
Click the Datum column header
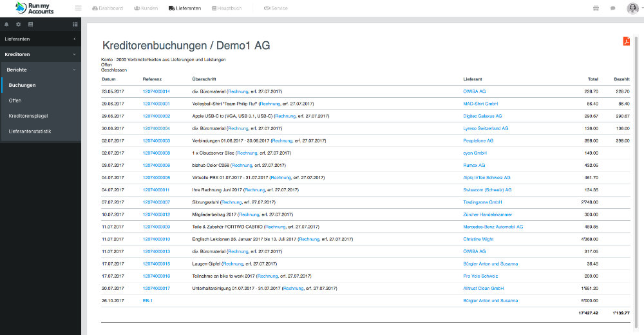click(108, 79)
